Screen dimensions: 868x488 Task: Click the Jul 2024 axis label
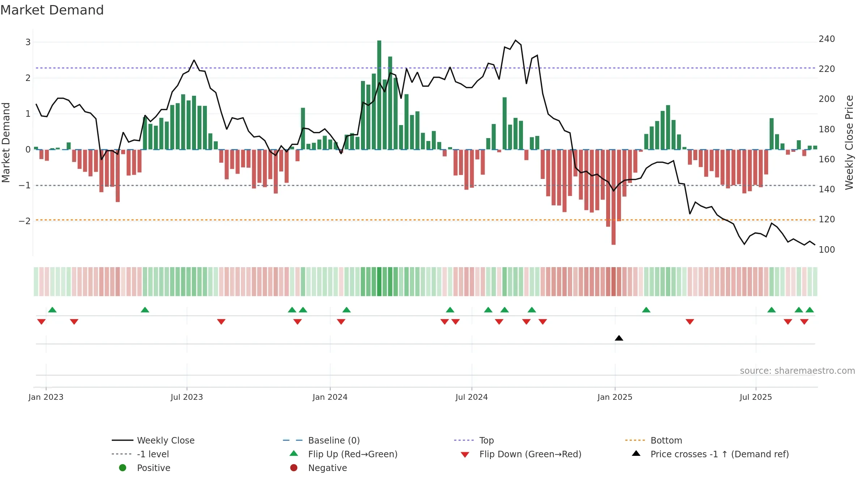point(472,397)
